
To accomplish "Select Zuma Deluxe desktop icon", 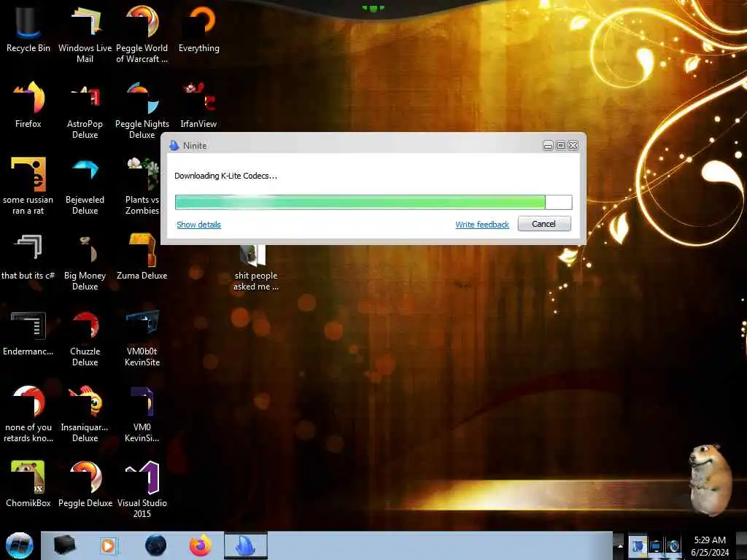I will tap(142, 256).
